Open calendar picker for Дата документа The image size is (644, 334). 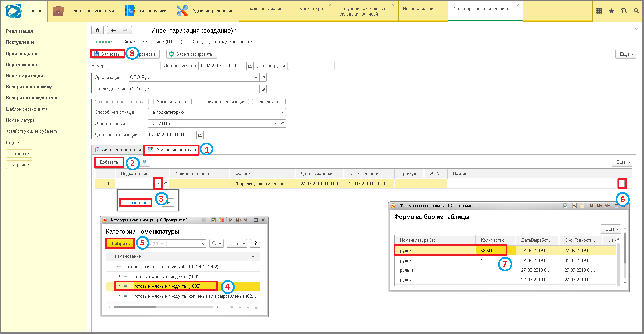250,66
